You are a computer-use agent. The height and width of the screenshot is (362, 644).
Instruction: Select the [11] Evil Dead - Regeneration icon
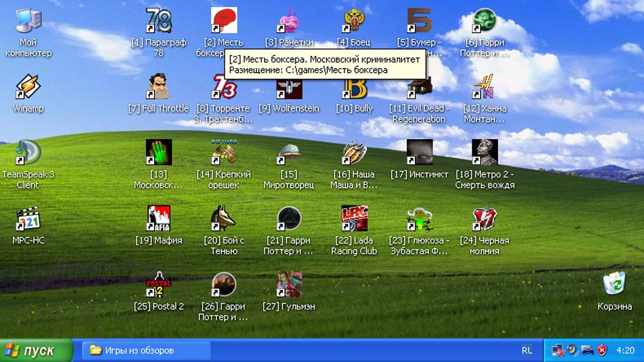pyautogui.click(x=419, y=86)
